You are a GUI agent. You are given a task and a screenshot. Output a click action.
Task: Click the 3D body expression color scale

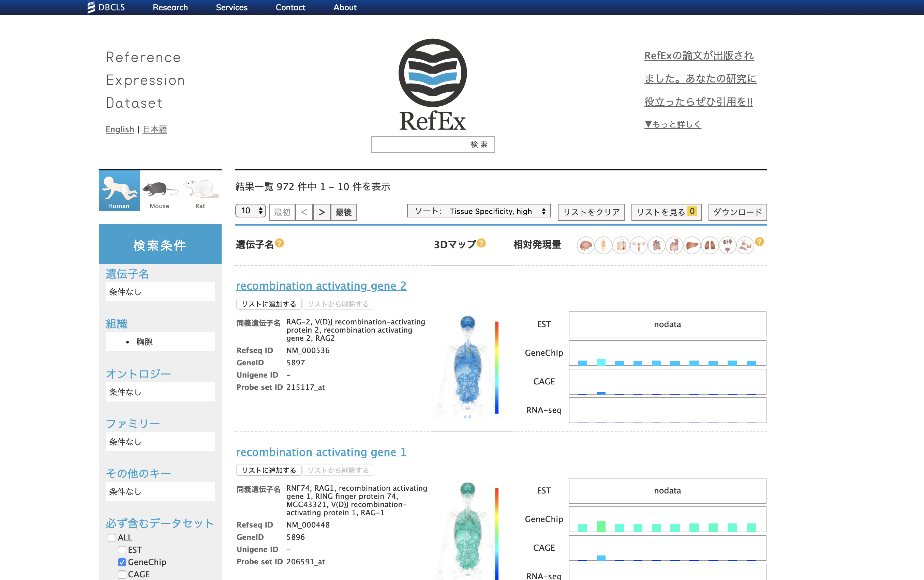tap(496, 367)
